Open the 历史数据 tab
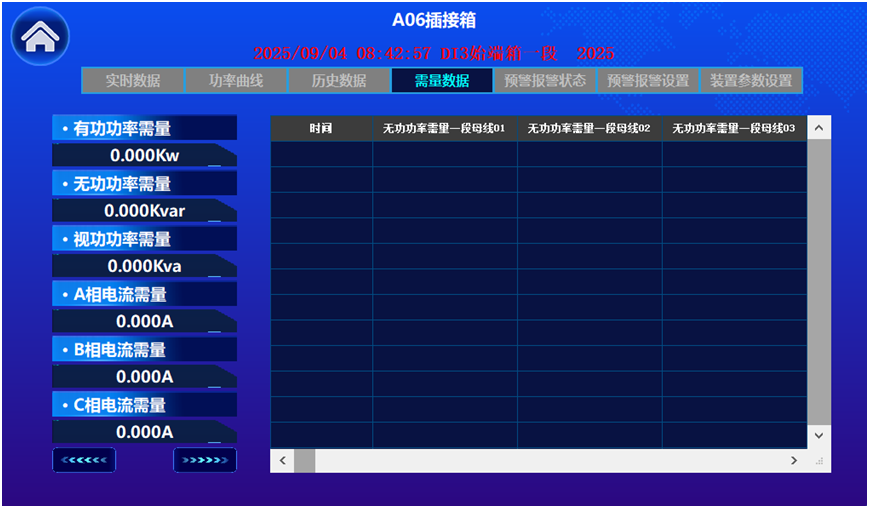869x508 pixels. (x=339, y=80)
